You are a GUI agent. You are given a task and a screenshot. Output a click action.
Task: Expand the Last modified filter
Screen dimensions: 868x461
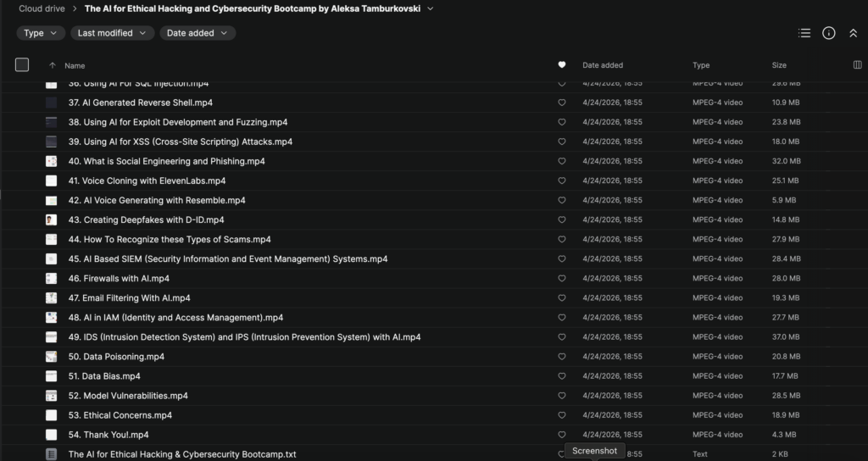[x=112, y=33]
